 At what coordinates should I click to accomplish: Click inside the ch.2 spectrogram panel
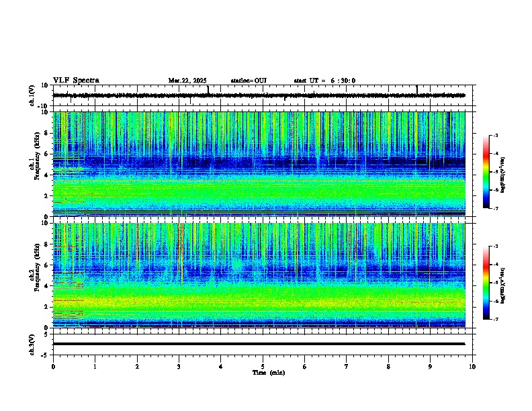[259, 275]
